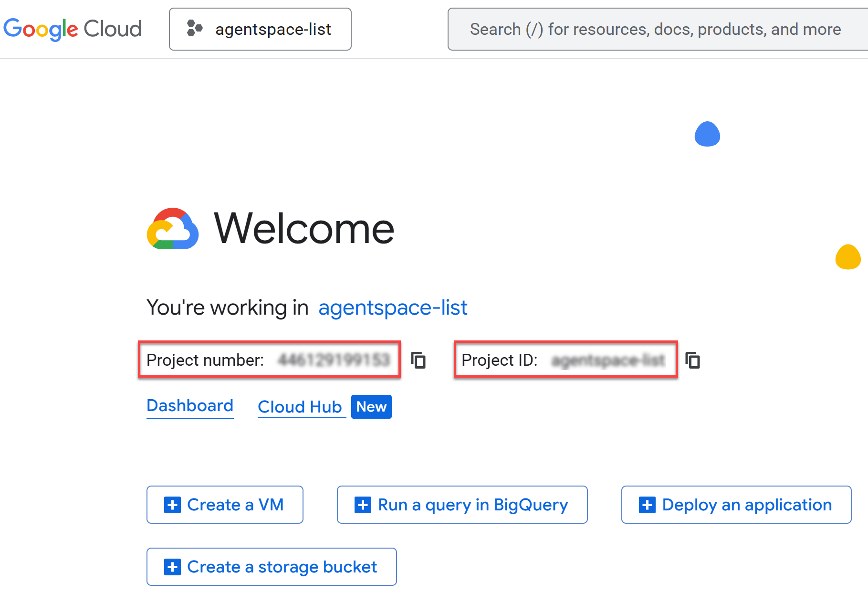Click the plus icon on Create a VM
Viewport: 868px width, 593px height.
pyautogui.click(x=172, y=505)
